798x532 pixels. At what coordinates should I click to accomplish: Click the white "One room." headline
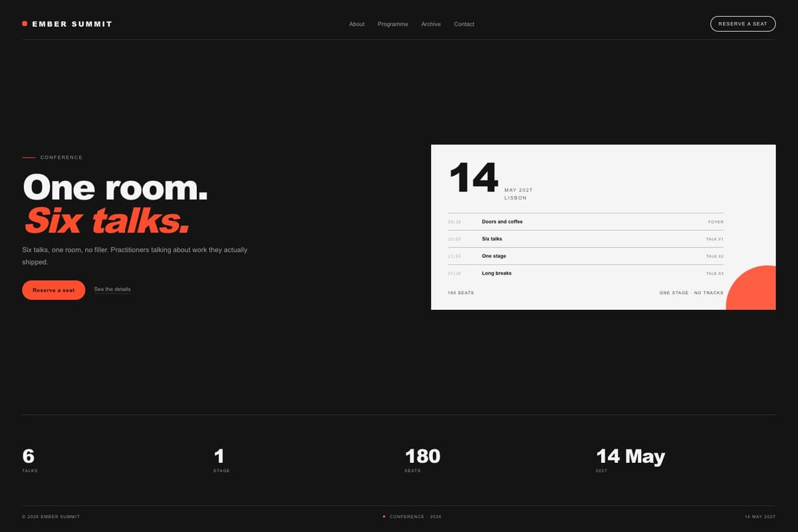116,187
